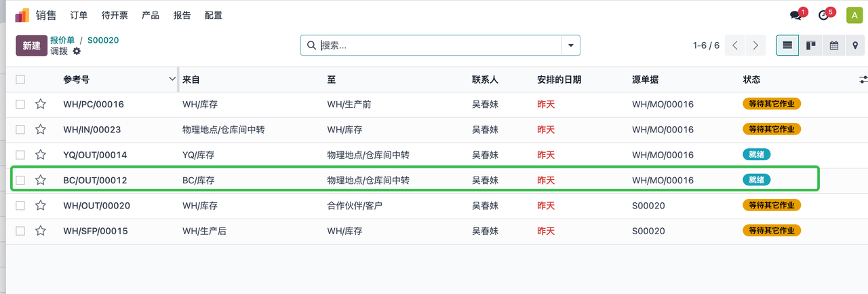Image resolution: width=868 pixels, height=294 pixels.
Task: Open record WH/OUT/00020
Action: tap(96, 205)
